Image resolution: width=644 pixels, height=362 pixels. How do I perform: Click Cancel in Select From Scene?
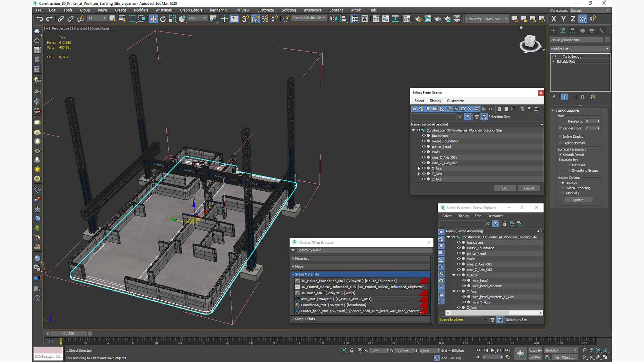[529, 188]
